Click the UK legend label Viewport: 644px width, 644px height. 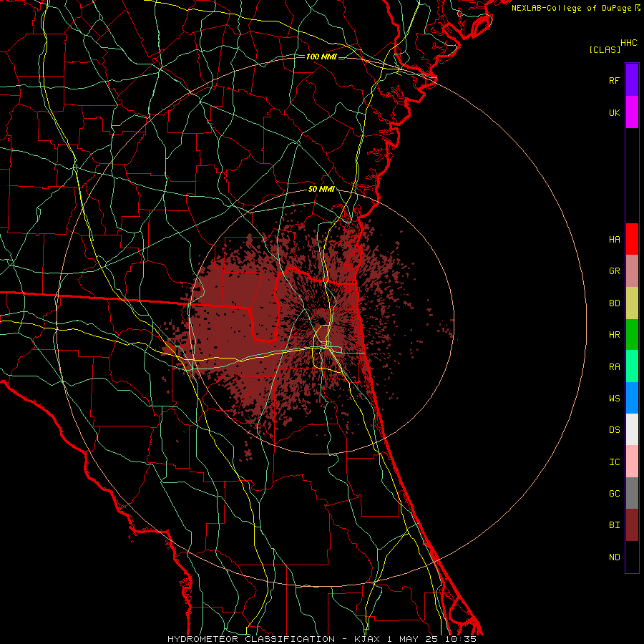(614, 112)
